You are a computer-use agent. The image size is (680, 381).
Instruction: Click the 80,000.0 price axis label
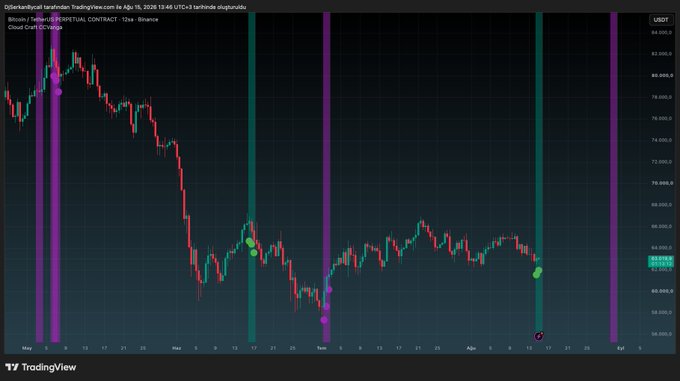pos(661,75)
